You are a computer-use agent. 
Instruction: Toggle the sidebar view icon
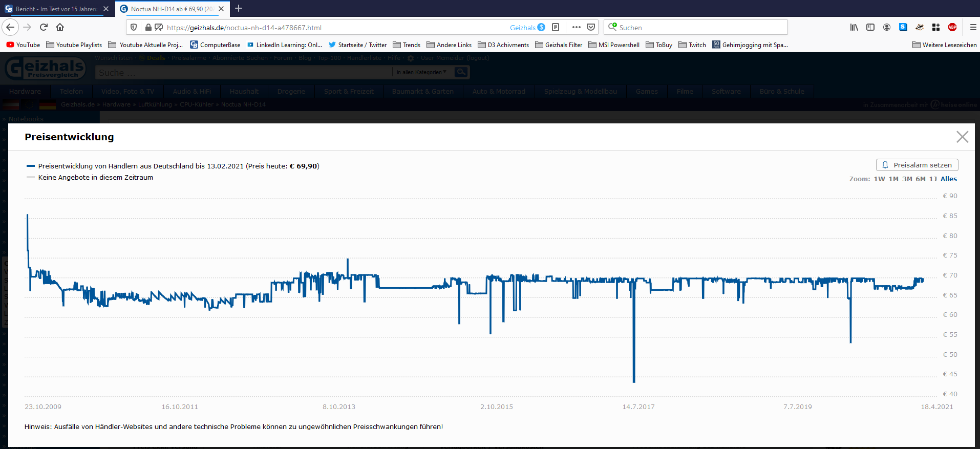[870, 27]
